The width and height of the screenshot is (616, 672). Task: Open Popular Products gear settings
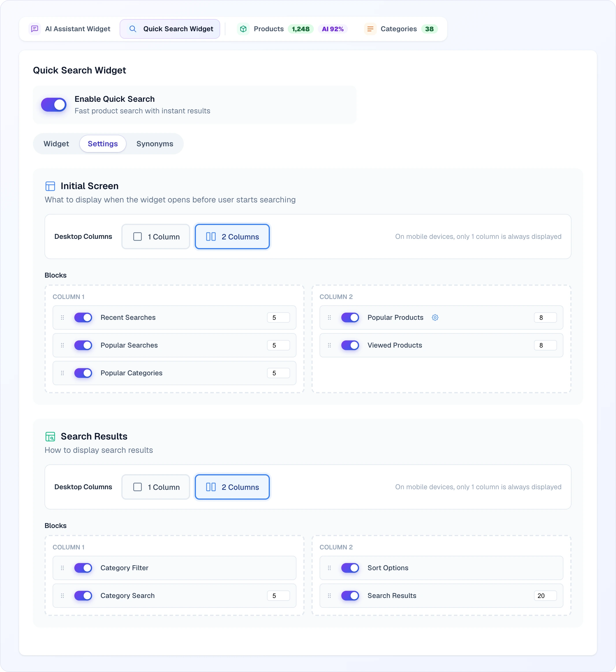point(435,317)
